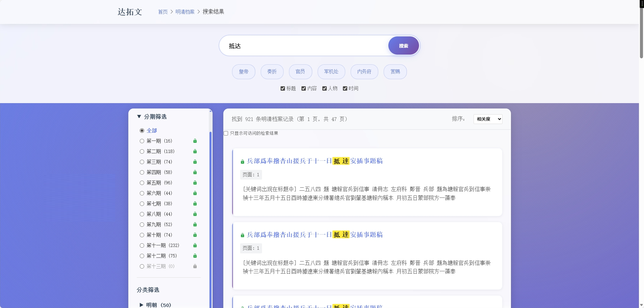The height and width of the screenshot is (308, 644).
Task: Click the lock icon next to third result title
Action: (x=243, y=306)
